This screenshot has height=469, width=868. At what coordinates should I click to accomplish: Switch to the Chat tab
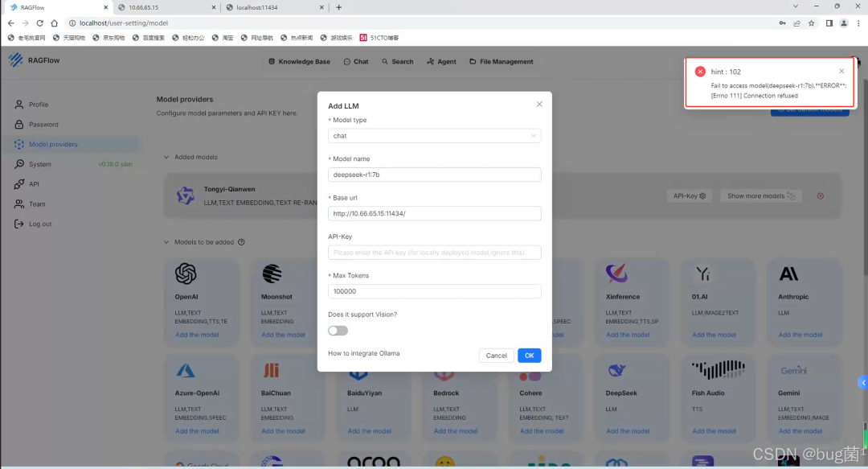point(356,61)
